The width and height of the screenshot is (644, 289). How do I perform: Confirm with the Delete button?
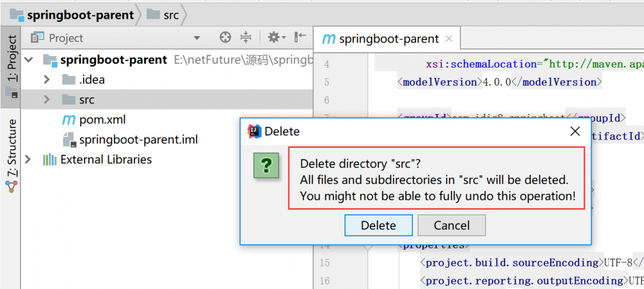pyautogui.click(x=378, y=225)
